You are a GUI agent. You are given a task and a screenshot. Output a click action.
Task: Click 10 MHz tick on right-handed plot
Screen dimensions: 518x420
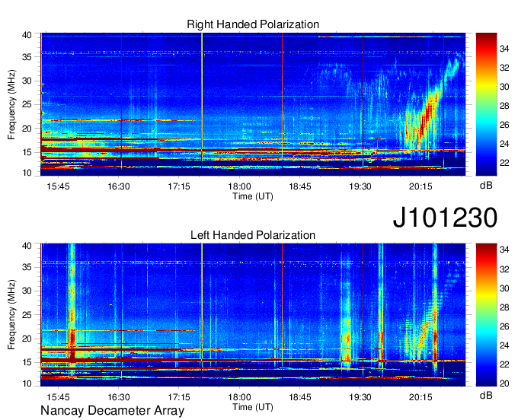point(27,173)
